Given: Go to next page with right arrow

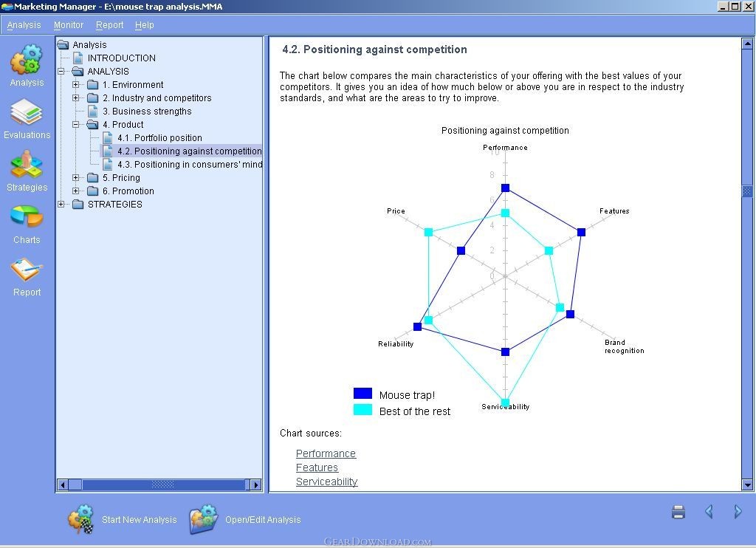Looking at the screenshot, I should [738, 511].
